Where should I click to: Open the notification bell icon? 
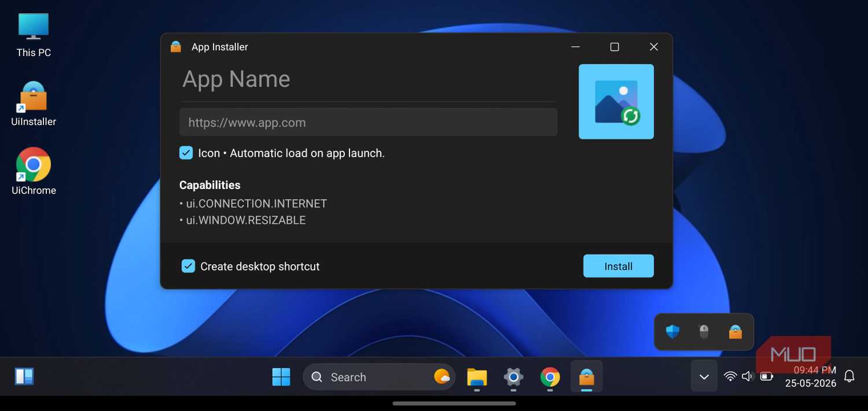[849, 376]
